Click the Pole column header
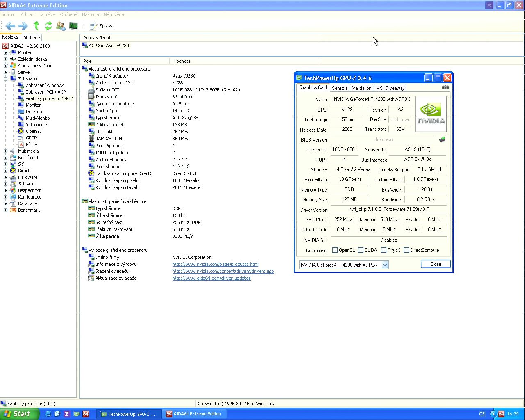Viewport: 525px width, 420px height. (125, 61)
